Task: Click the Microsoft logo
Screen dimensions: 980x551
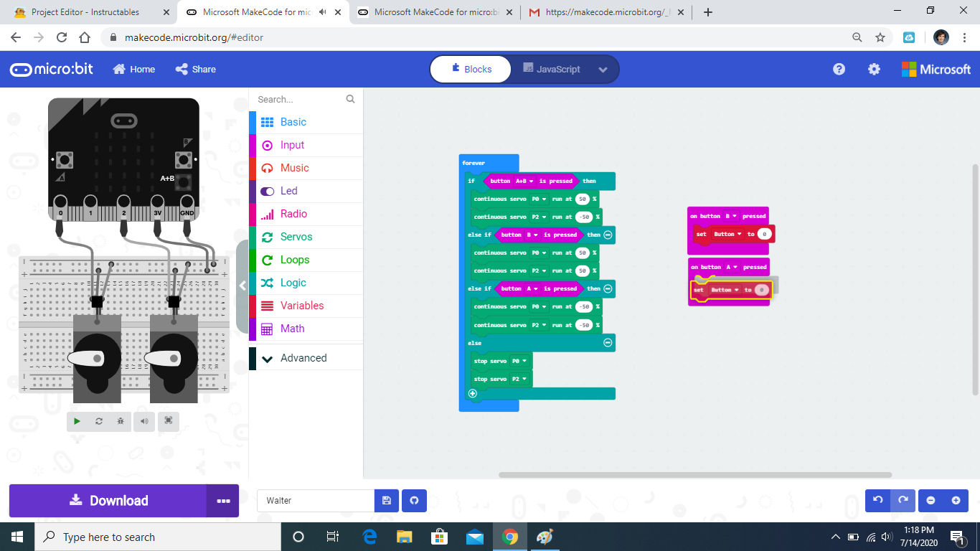Action: [x=936, y=70]
